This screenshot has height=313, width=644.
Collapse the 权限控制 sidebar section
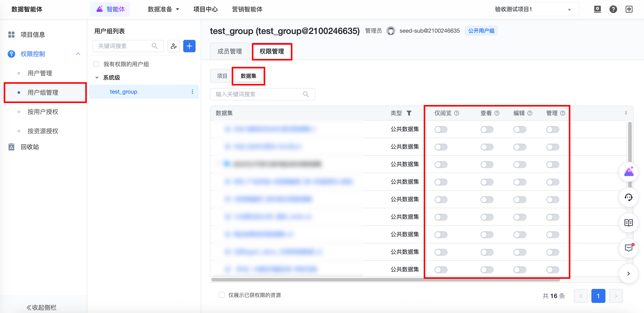(78, 54)
